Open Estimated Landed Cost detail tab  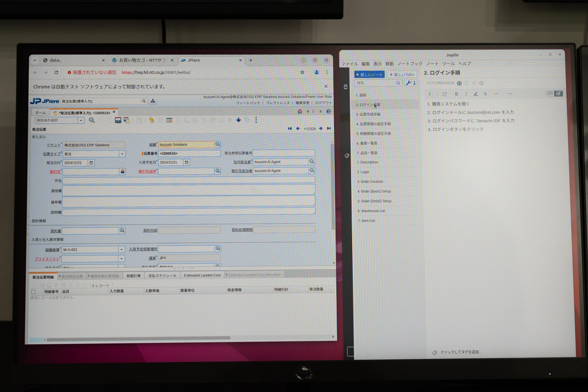pyautogui.click(x=202, y=276)
